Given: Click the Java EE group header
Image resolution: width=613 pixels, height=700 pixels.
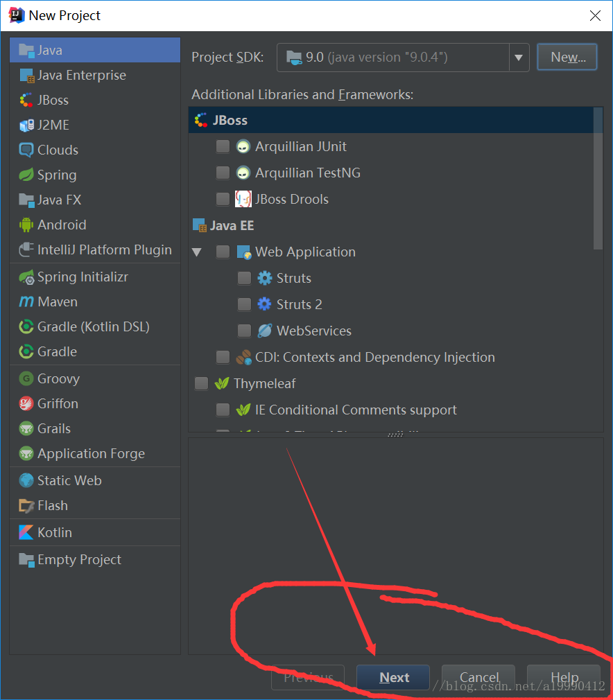Looking at the screenshot, I should point(391,225).
